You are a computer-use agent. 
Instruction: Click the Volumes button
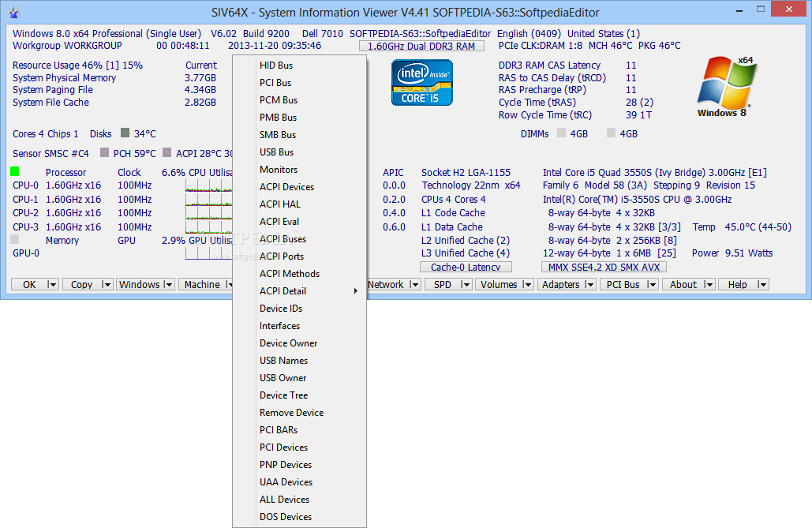pyautogui.click(x=499, y=284)
